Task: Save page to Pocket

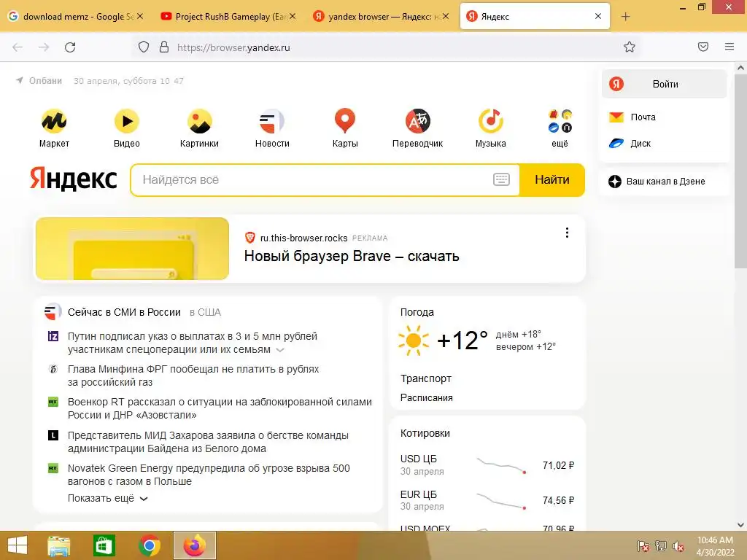Action: (703, 47)
